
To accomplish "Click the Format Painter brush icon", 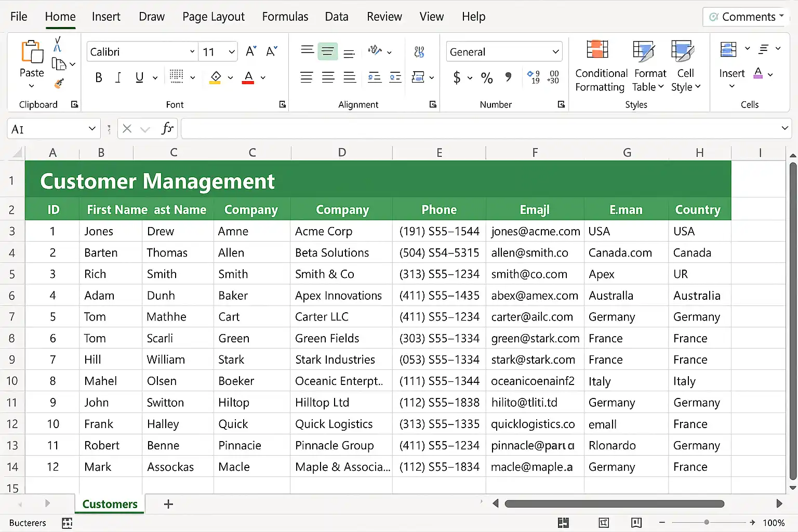I will pos(59,84).
